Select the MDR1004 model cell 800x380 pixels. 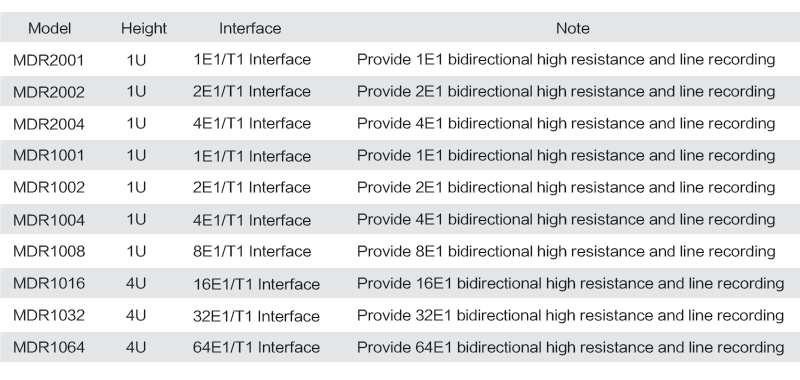[48, 220]
